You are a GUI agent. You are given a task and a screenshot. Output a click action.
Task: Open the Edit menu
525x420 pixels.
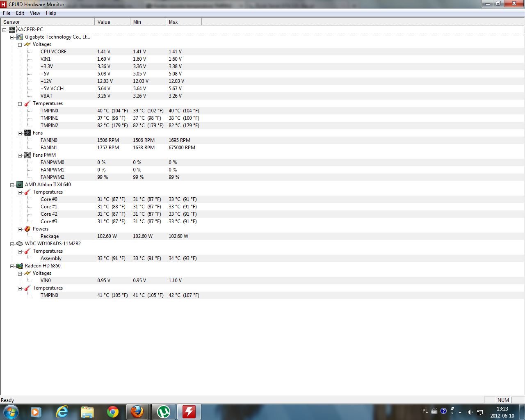(20, 13)
